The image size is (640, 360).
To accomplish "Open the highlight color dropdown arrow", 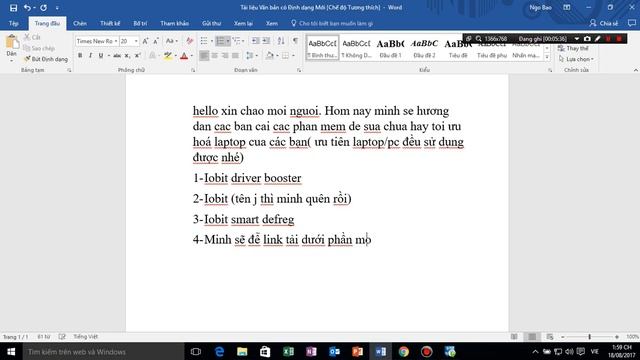I will coord(176,56).
